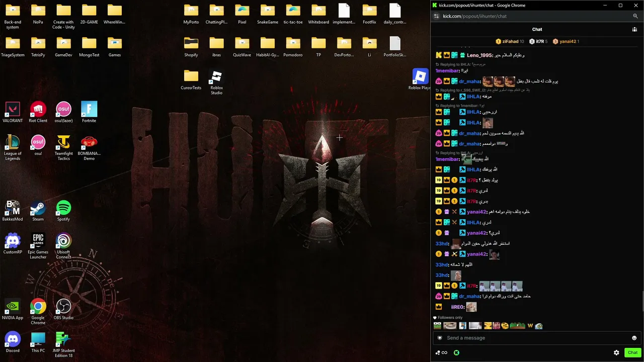Select the 2D-GAME folder
This screenshot has width=644, height=362.
(x=89, y=14)
